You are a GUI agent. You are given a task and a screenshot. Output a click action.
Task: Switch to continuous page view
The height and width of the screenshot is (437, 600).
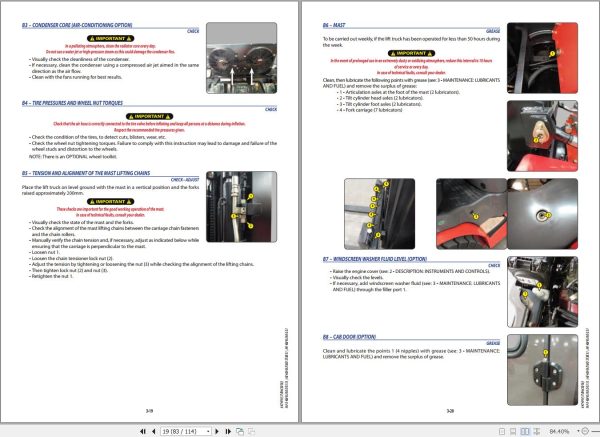click(513, 431)
